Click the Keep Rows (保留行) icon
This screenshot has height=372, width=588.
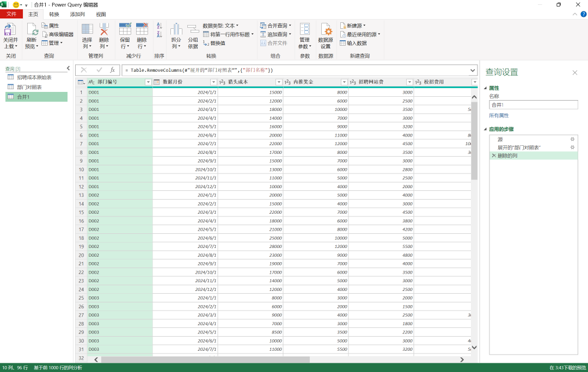(x=125, y=29)
